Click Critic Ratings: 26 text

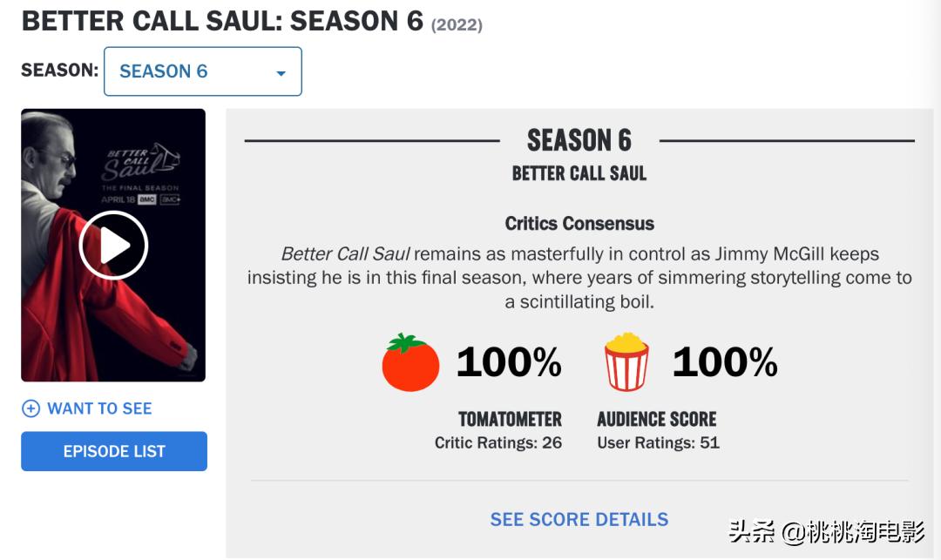[498, 443]
